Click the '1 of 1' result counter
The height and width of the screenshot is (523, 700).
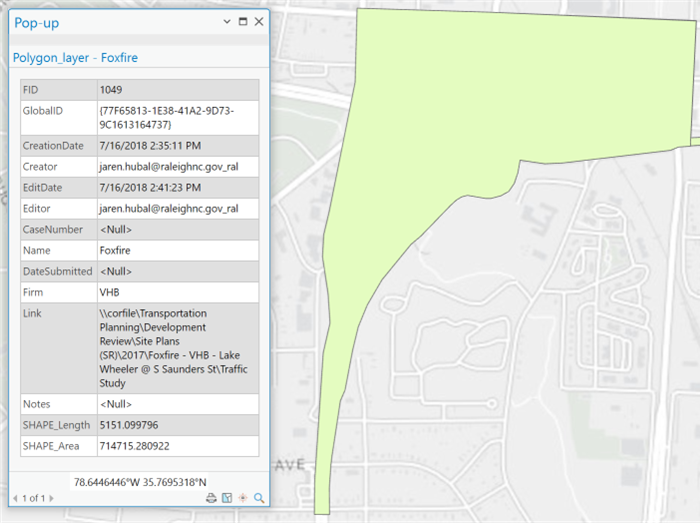point(33,498)
